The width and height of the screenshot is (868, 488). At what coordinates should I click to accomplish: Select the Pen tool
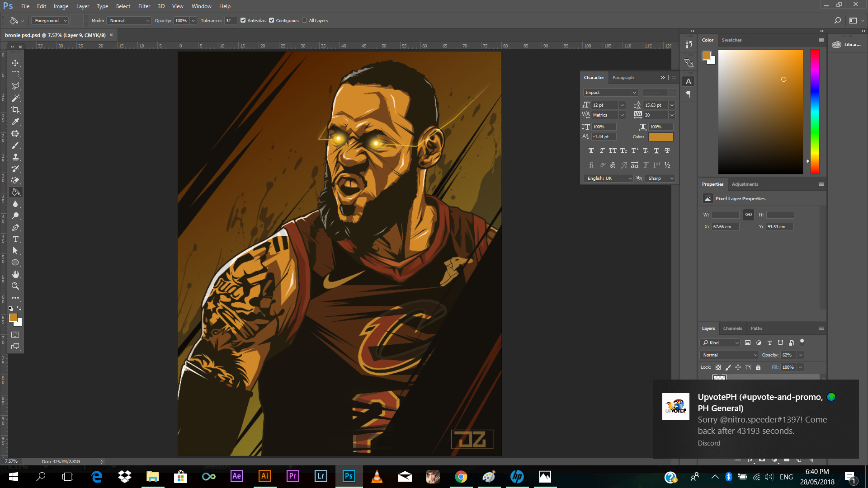tap(15, 227)
